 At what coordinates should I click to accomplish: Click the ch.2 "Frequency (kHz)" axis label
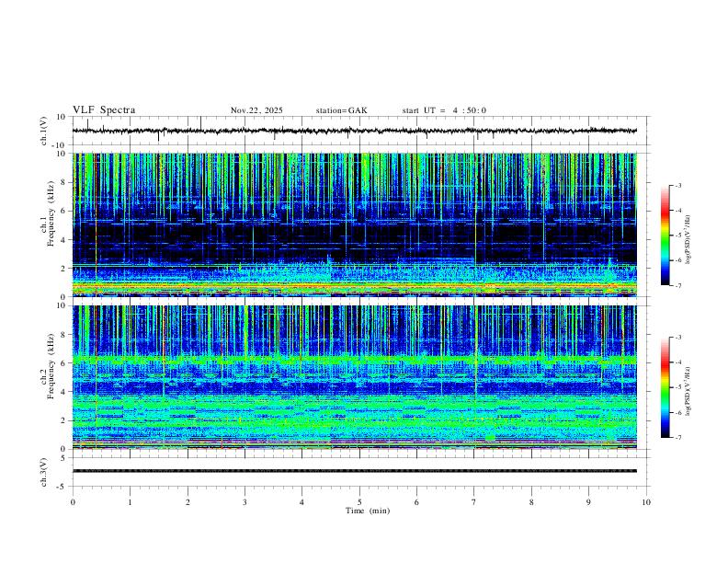tap(51, 366)
